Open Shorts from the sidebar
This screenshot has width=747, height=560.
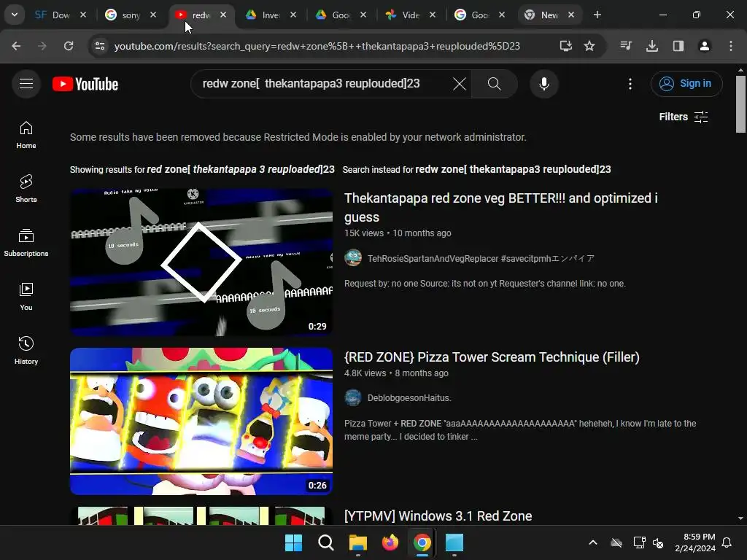click(26, 189)
